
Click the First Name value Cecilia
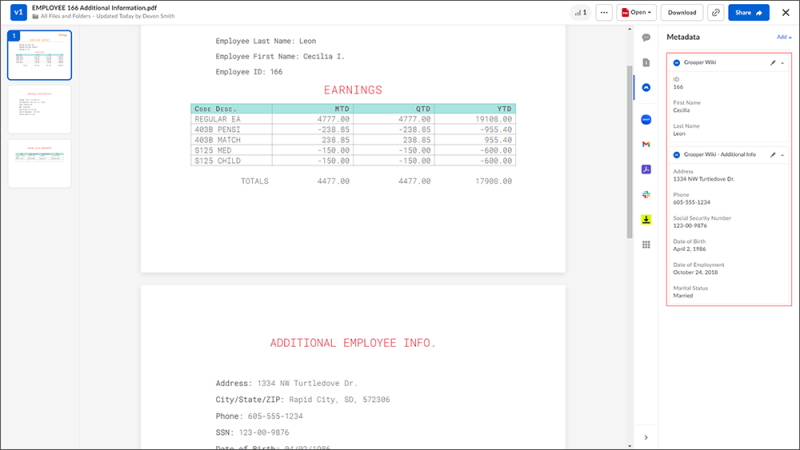[681, 110]
